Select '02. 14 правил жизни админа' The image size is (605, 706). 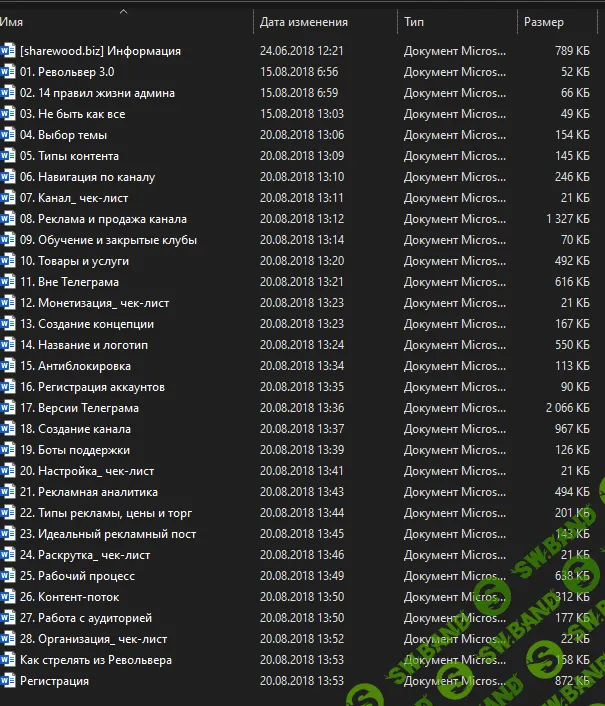point(97,93)
